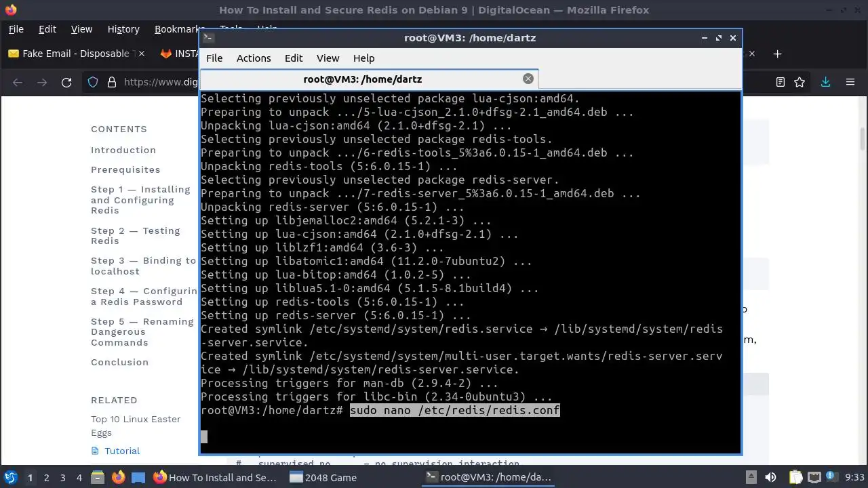Go back in Firefox history
Screen dimensions: 868x488
[x=18, y=82]
